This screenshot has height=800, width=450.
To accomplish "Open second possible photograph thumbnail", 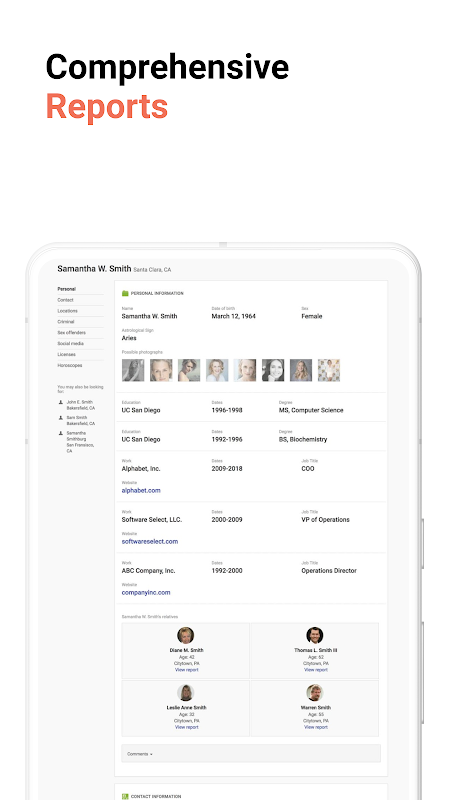I will [161, 370].
